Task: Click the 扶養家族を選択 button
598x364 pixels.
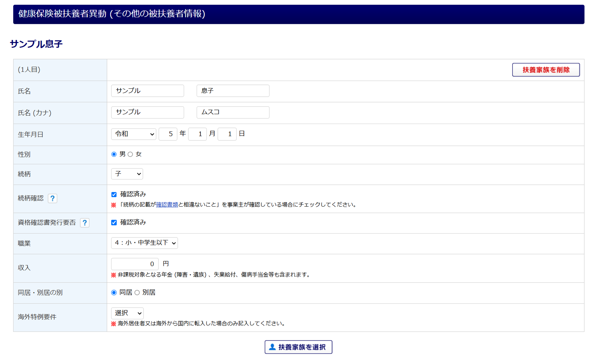Action: point(299,347)
